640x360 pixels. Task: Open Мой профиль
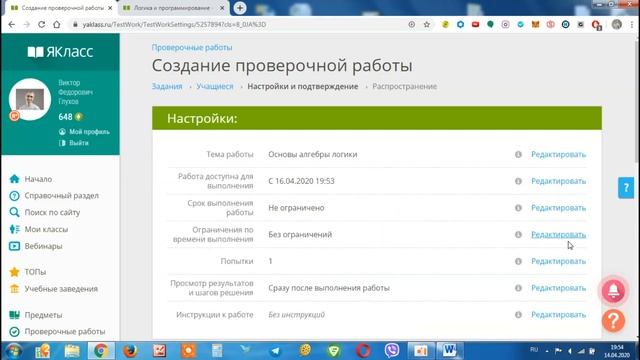[x=89, y=132]
